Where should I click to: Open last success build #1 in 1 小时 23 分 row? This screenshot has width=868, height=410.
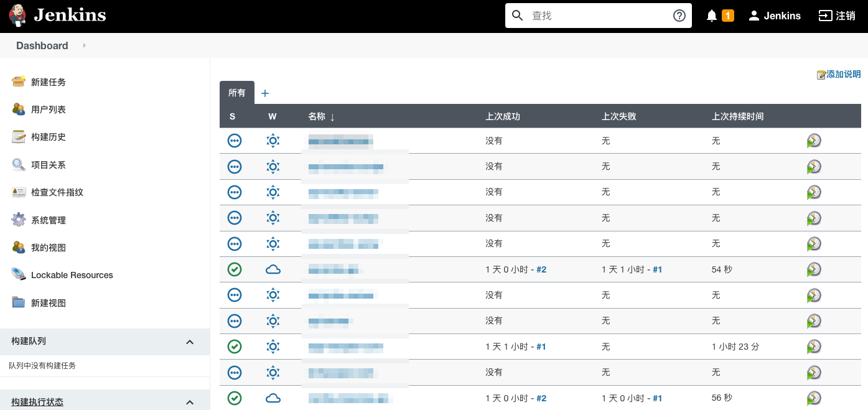pos(541,347)
